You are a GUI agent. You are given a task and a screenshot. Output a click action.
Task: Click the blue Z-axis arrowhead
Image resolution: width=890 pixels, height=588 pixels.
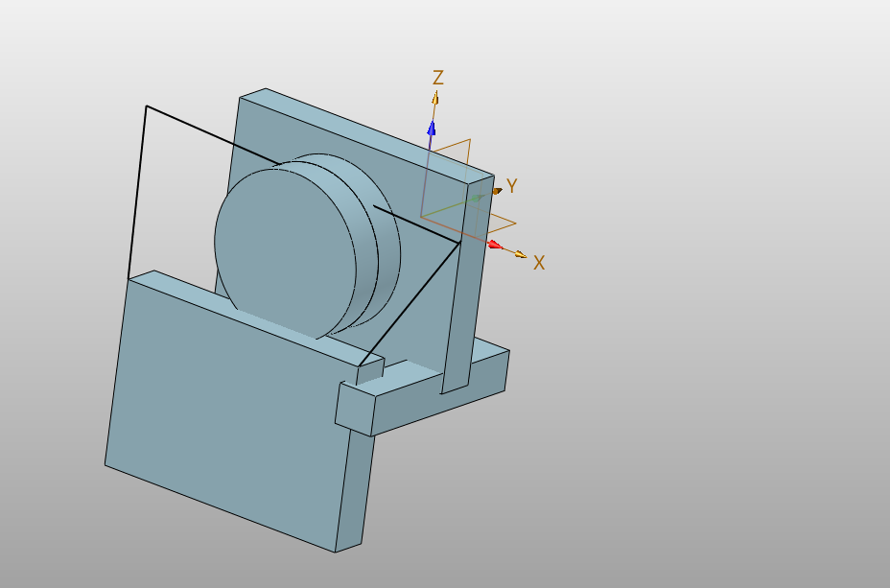pyautogui.click(x=432, y=129)
